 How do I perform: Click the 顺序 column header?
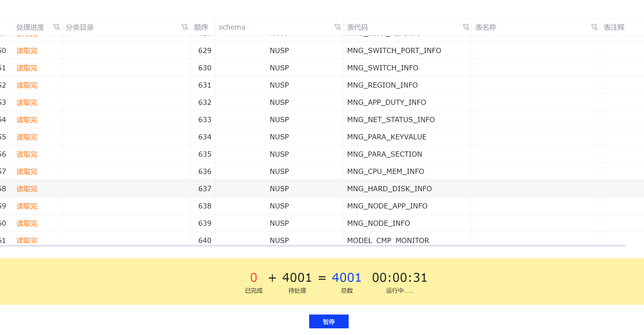tap(201, 27)
